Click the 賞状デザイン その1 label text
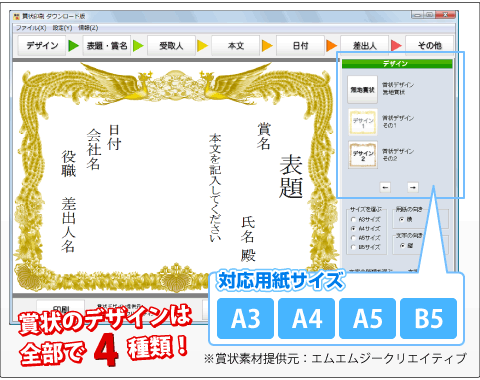Image resolution: width=480 pixels, height=380 pixels. point(398,122)
